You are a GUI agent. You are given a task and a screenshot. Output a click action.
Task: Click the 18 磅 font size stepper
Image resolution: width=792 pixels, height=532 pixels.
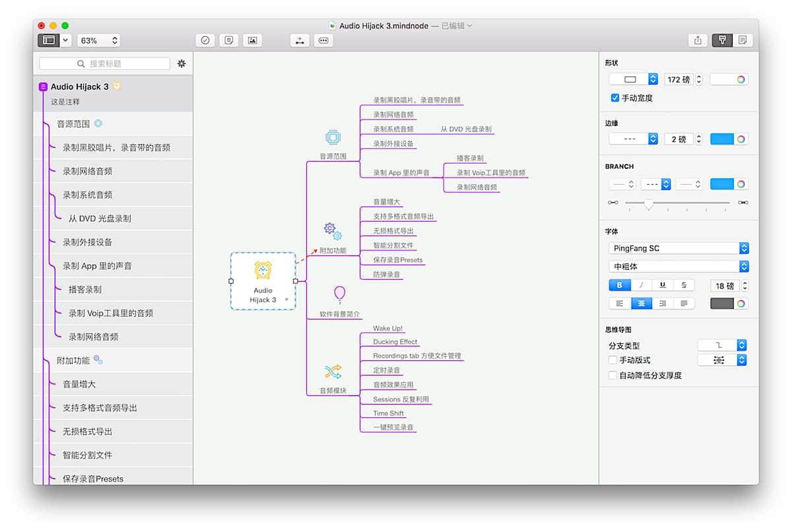tap(745, 286)
